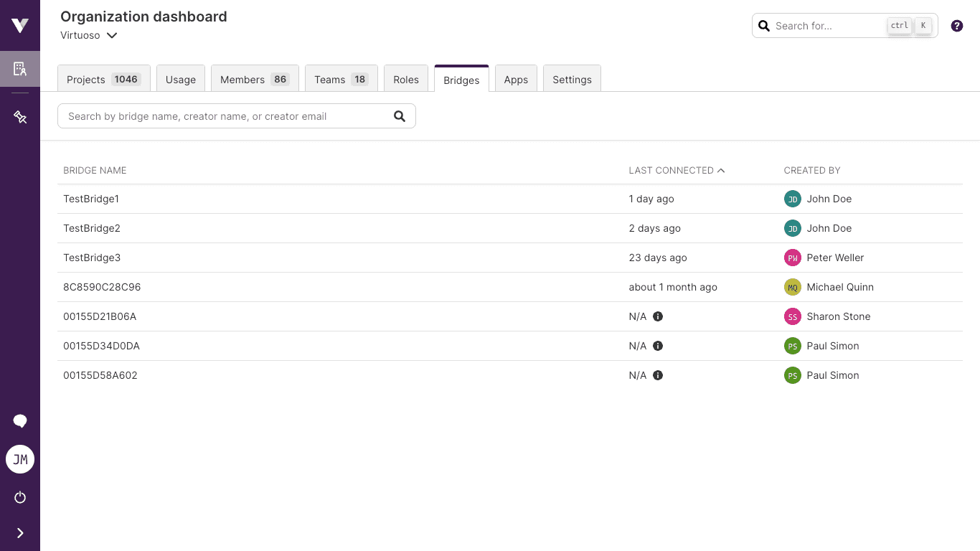Open the chat bubble icon
Image resolution: width=980 pixels, height=551 pixels.
(x=19, y=421)
